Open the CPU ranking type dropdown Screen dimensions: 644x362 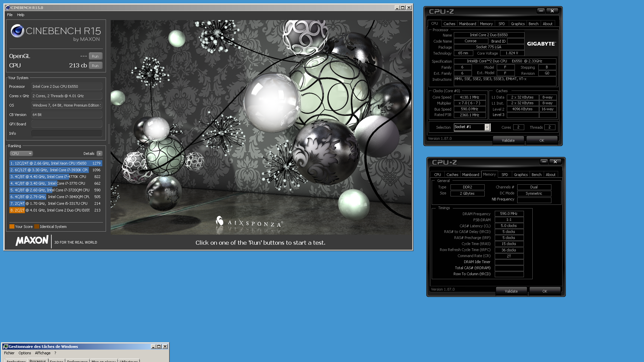(21, 154)
